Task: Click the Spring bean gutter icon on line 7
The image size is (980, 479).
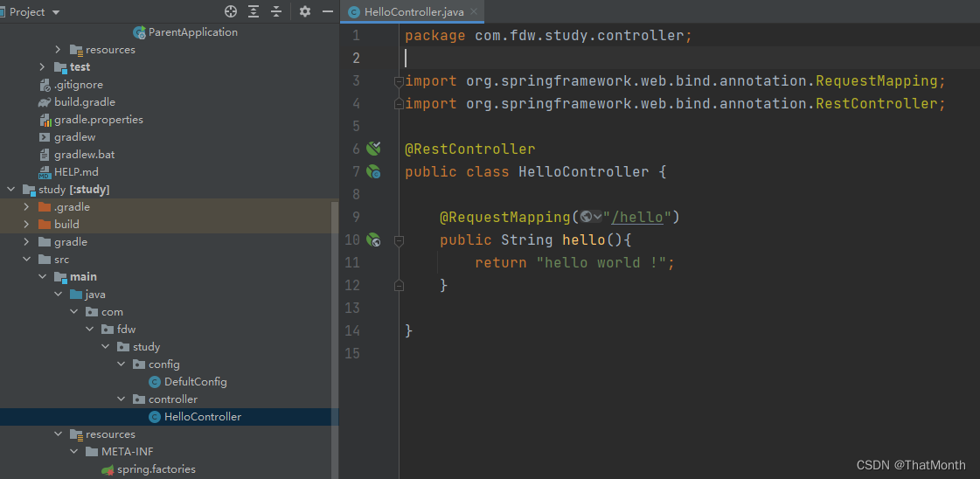Action: pyautogui.click(x=373, y=171)
